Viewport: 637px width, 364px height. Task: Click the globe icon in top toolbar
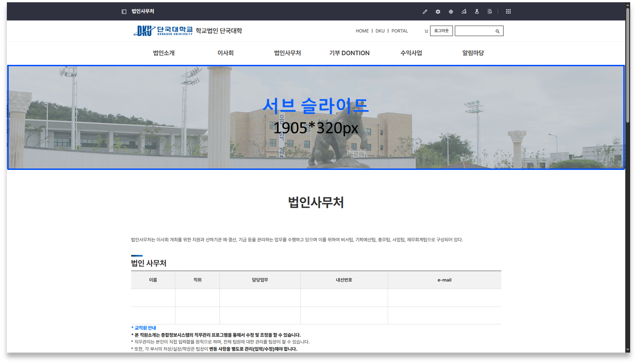coord(451,11)
